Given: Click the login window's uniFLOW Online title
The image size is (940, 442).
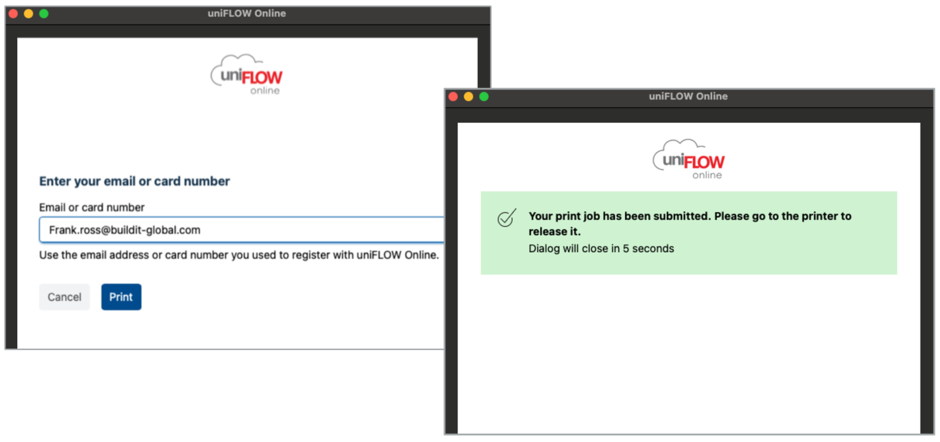Looking at the screenshot, I should 248,14.
